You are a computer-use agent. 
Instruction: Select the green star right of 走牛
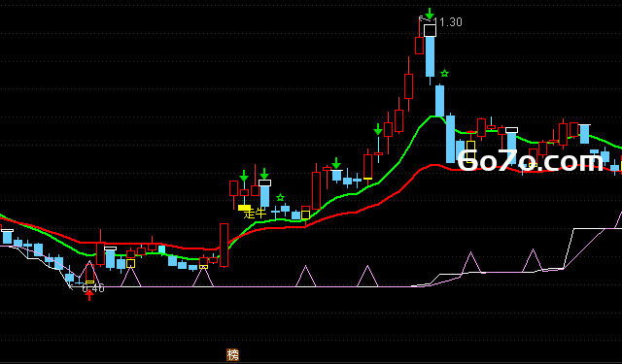(x=281, y=198)
